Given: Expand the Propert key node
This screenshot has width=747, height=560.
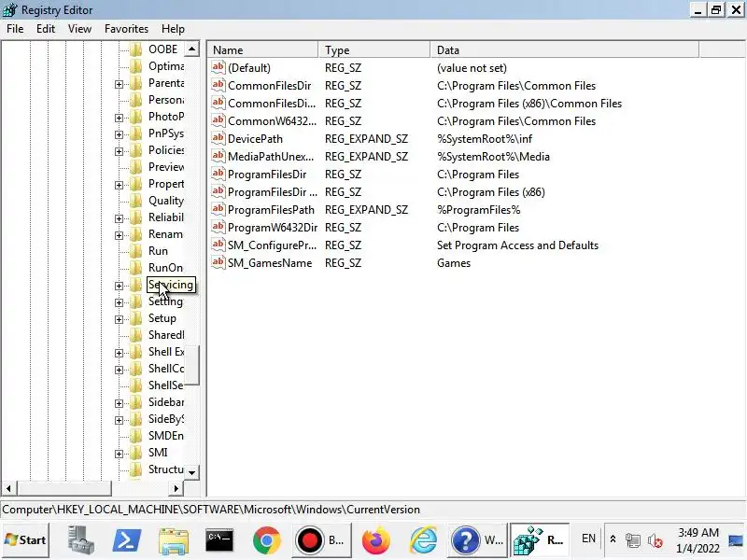Looking at the screenshot, I should pos(120,185).
